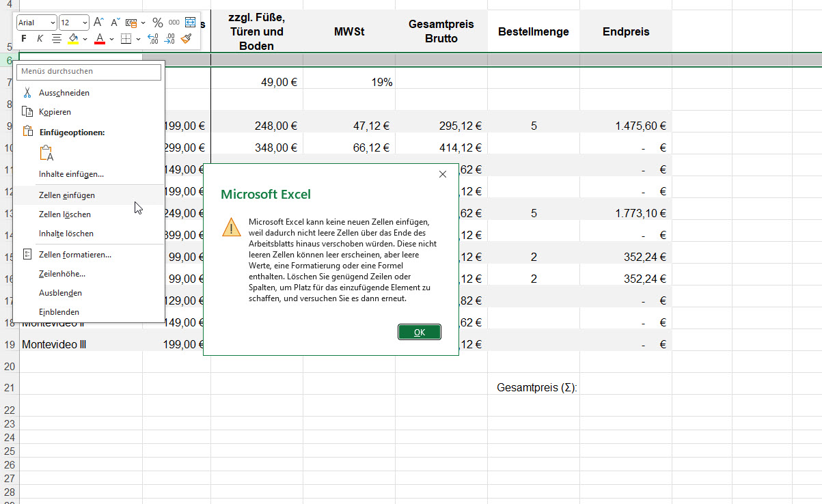Toggle italic (K) formatting
This screenshot has width=822, height=504.
pyautogui.click(x=40, y=39)
